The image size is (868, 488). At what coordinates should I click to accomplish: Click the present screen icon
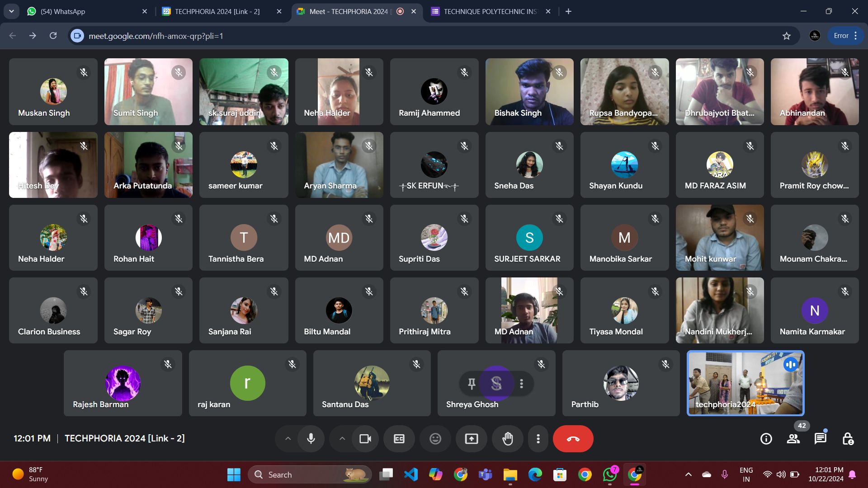471,439
